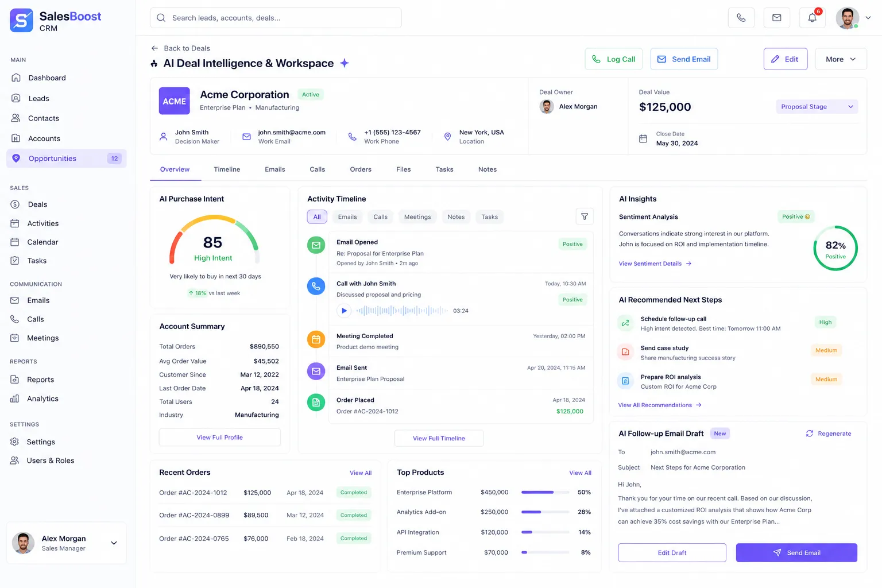The width and height of the screenshot is (882, 588).
Task: Check the notification bell with badge
Action: (812, 18)
